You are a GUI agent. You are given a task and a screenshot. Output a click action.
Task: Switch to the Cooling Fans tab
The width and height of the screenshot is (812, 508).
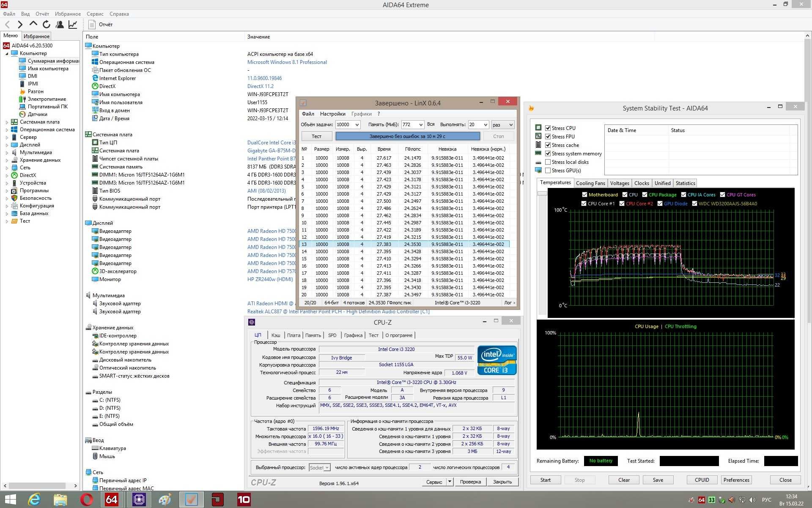[x=590, y=183]
